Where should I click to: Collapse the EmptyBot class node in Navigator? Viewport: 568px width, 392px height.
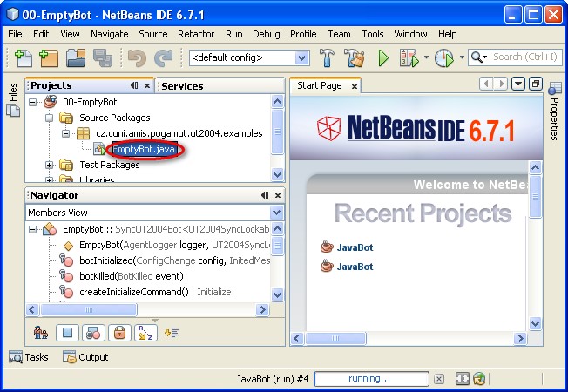[33, 229]
